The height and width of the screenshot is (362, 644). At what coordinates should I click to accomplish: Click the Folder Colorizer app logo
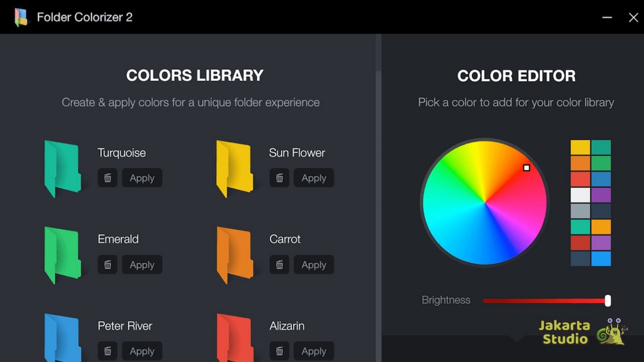pos(21,17)
